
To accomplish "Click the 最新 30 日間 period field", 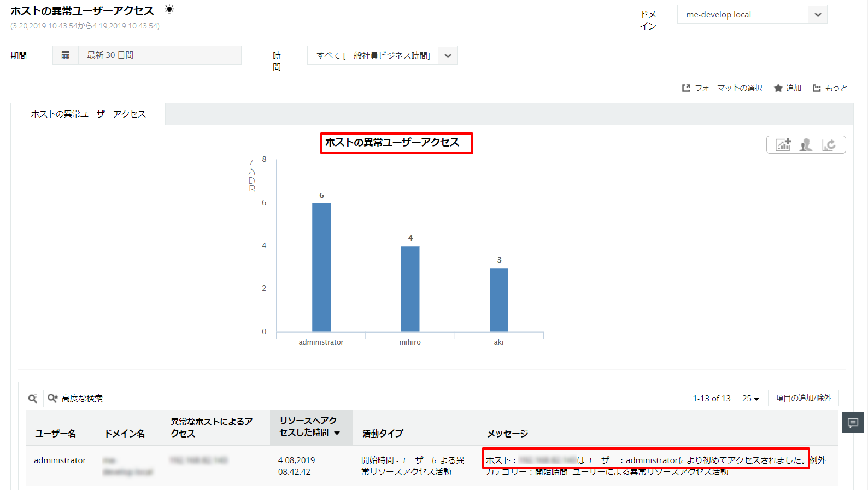I will click(160, 55).
